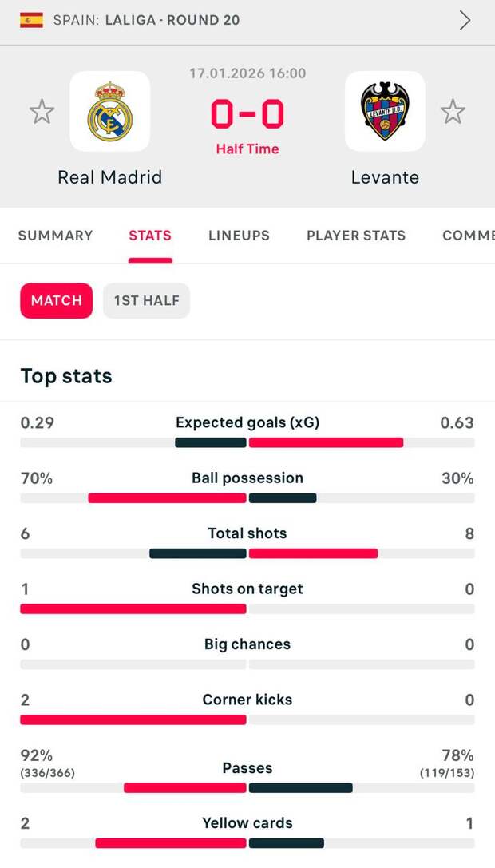Click the Spain flag icon

pos(31,20)
